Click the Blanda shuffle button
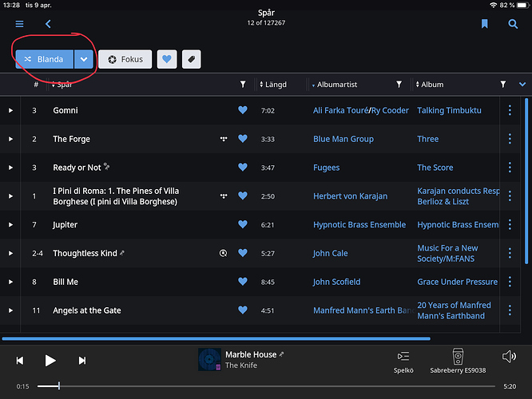The height and width of the screenshot is (399, 532). coord(45,59)
